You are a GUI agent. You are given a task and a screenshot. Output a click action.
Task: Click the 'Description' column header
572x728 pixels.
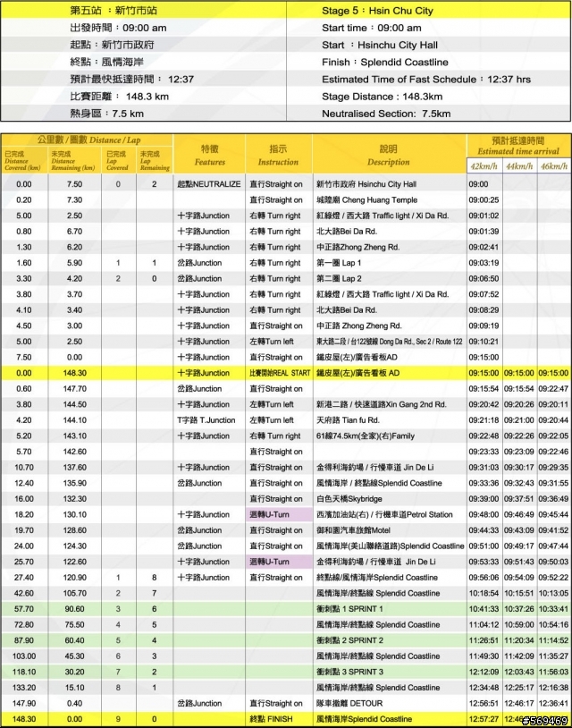(x=388, y=162)
